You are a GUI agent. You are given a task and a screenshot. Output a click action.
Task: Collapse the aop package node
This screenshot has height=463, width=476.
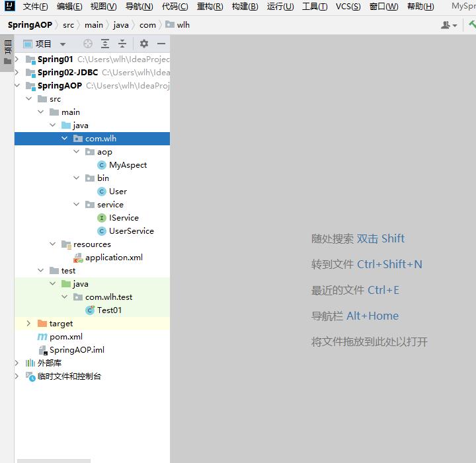coord(77,151)
